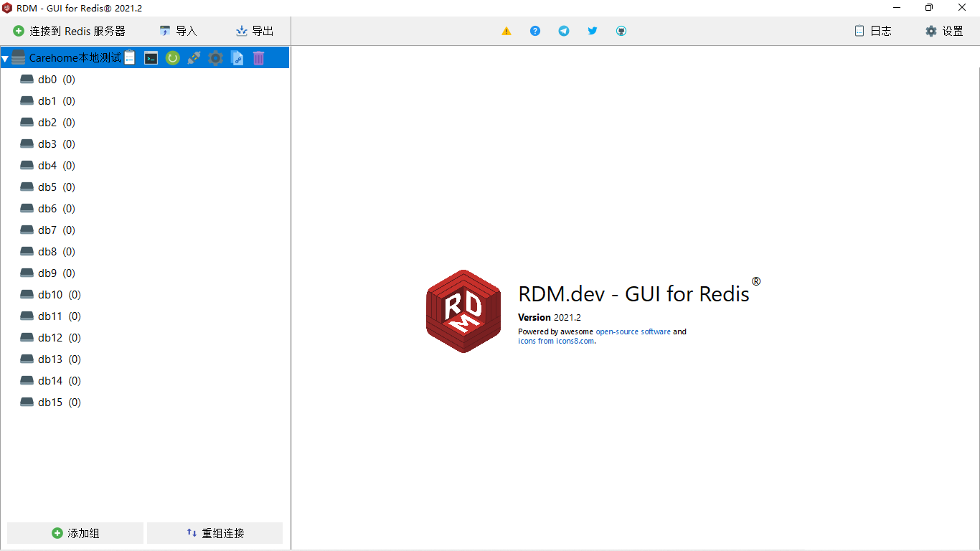Click the Version 2021.2 text
This screenshot has height=551, width=980.
550,317
